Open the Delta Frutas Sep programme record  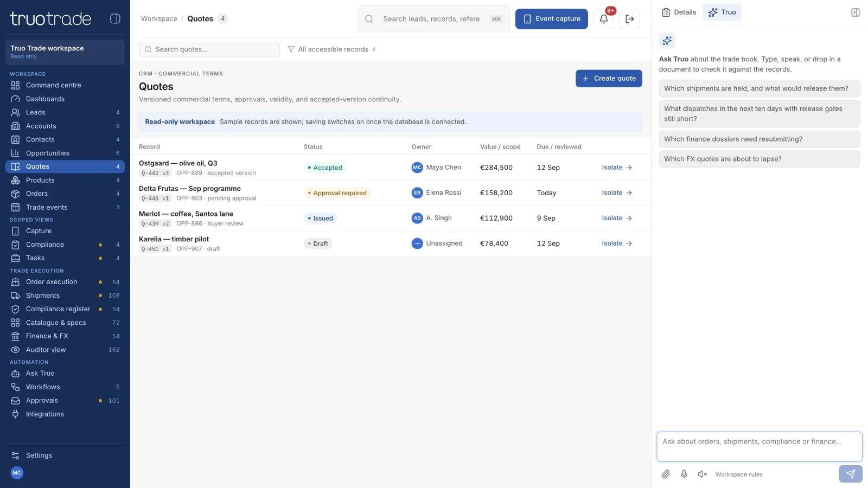(190, 189)
